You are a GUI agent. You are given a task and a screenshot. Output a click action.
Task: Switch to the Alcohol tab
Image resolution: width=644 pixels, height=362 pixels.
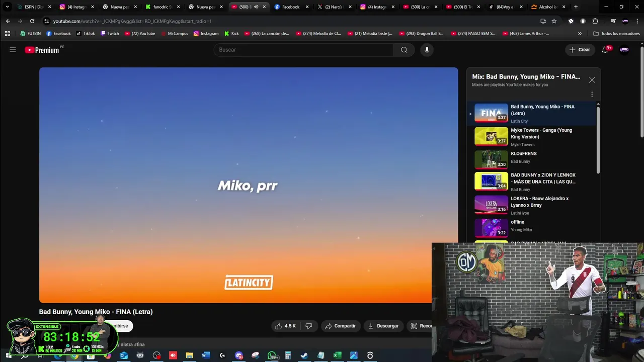point(548,7)
